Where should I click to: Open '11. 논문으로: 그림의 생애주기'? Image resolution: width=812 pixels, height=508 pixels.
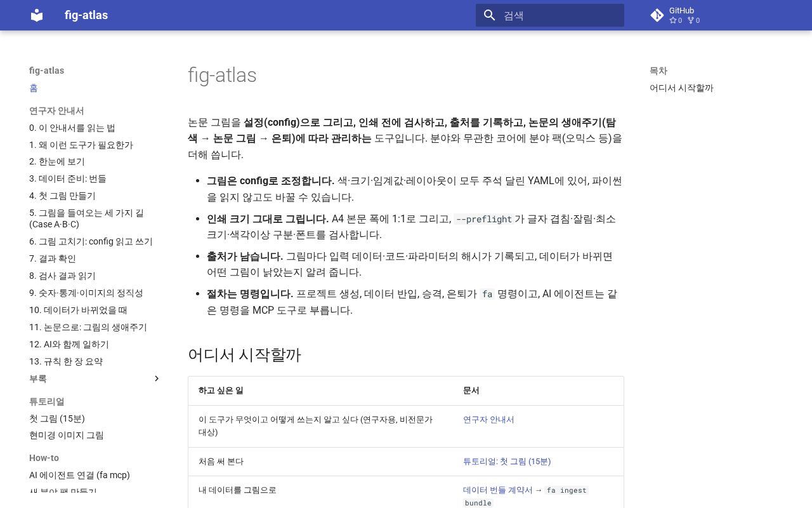[88, 327]
